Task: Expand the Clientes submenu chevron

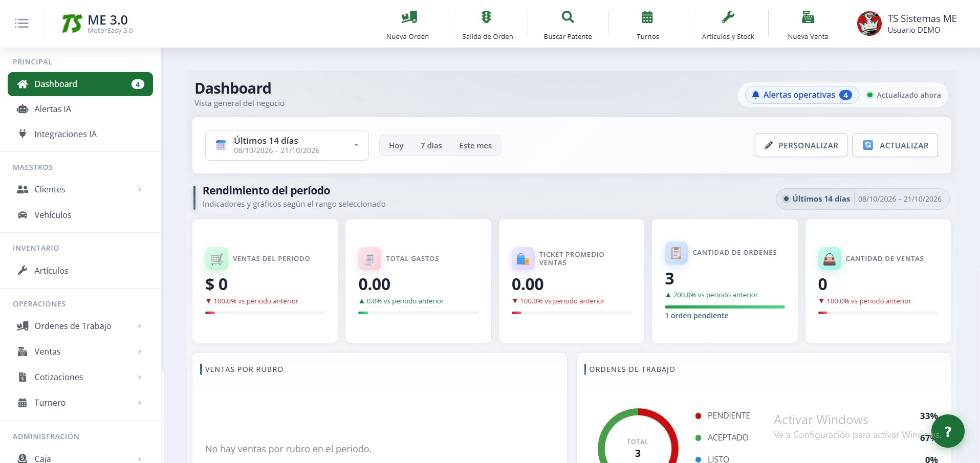Action: tap(139, 189)
